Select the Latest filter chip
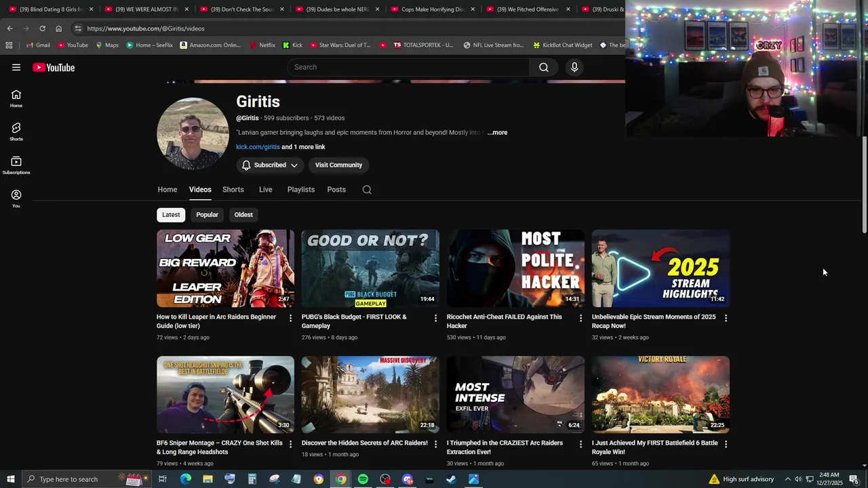Image resolution: width=868 pixels, height=488 pixels. click(171, 215)
